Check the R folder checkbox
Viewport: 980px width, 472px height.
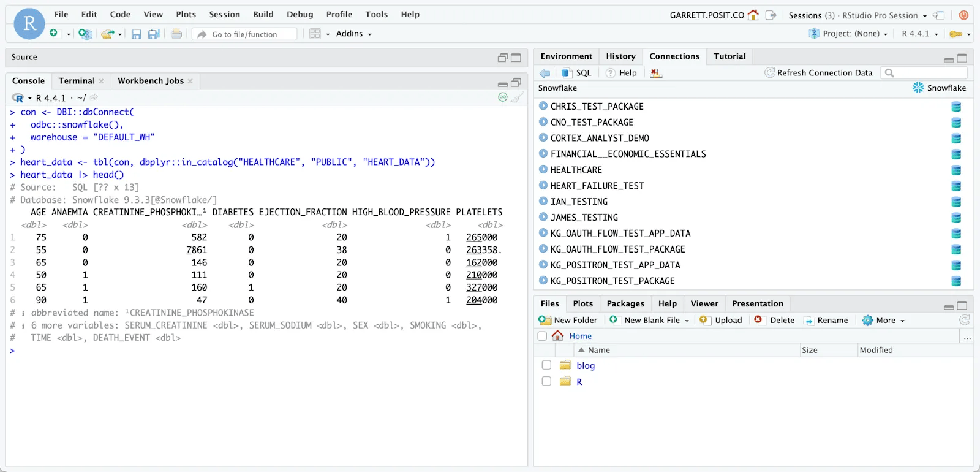coord(546,381)
